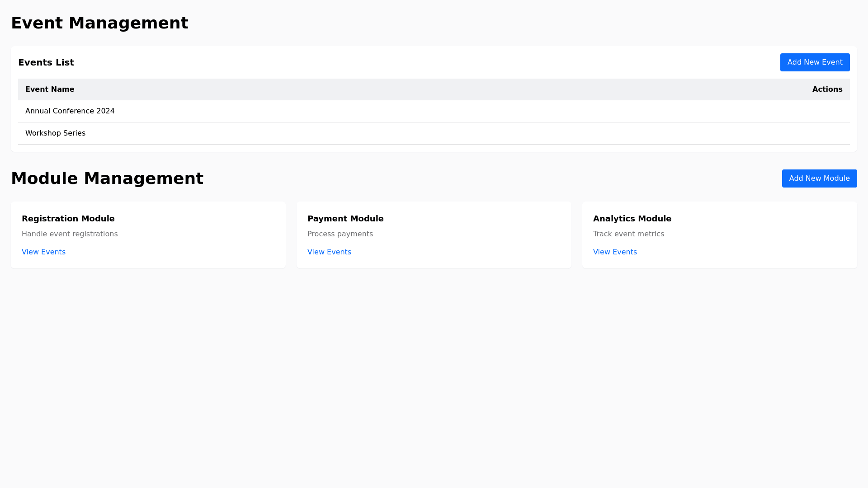
Task: Open View Events link in Registration Module
Action: point(43,252)
